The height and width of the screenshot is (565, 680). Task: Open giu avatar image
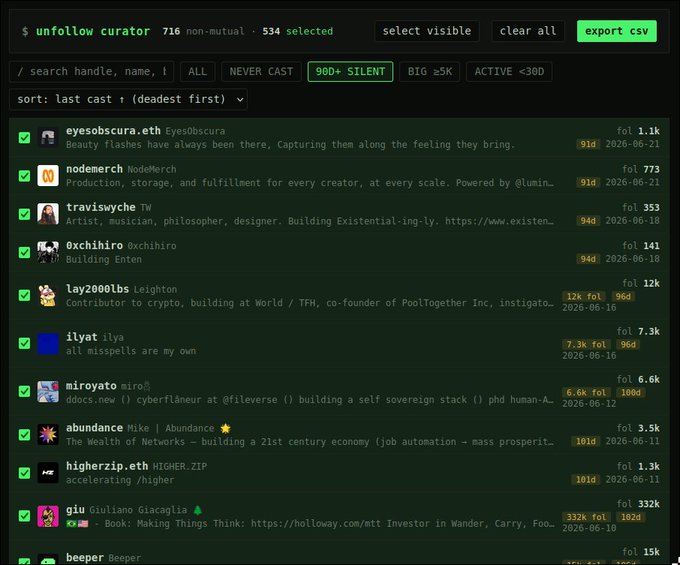[x=48, y=516]
